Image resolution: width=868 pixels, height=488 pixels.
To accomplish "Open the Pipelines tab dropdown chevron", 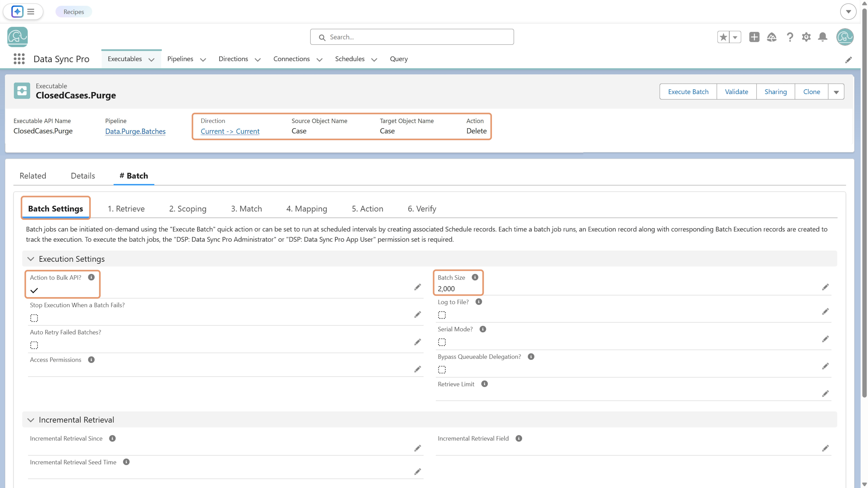I will 203,60.
